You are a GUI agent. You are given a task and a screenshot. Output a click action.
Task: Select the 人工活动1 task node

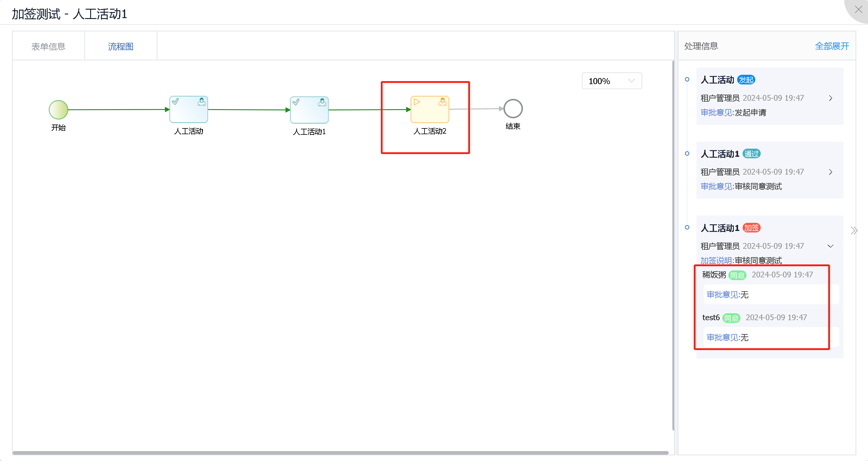pos(309,110)
